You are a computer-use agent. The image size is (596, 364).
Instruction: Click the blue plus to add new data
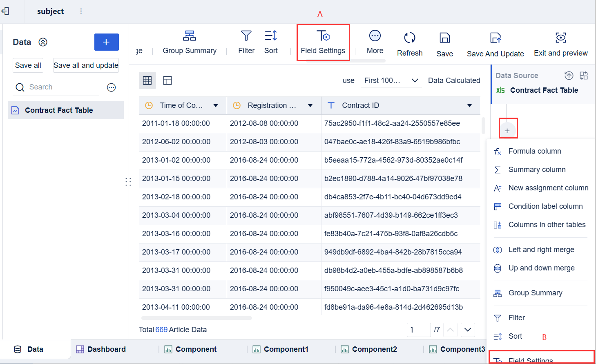(x=106, y=42)
